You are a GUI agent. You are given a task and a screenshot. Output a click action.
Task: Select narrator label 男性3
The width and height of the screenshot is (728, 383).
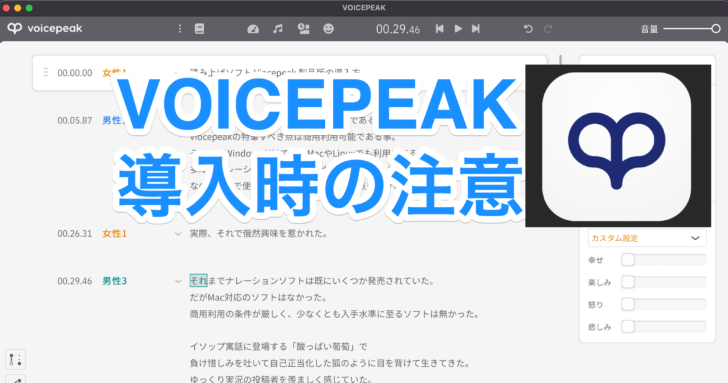tap(114, 281)
